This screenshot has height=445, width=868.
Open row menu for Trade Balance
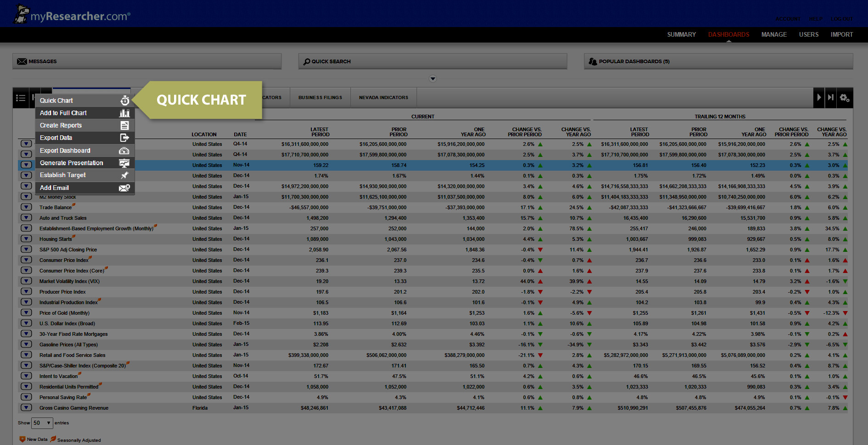26,207
